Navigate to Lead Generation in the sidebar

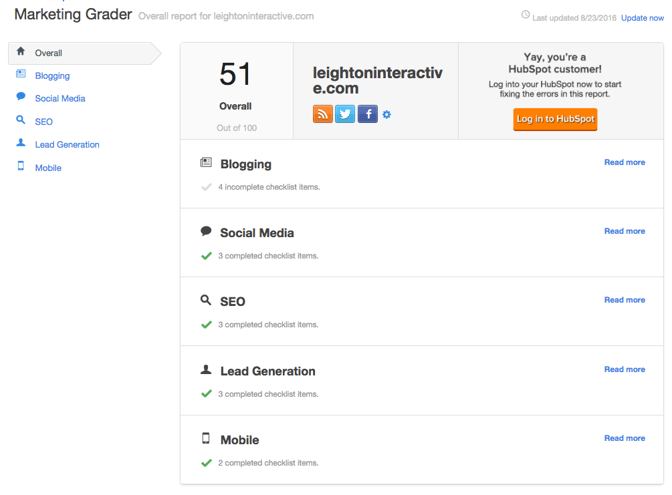tap(67, 145)
